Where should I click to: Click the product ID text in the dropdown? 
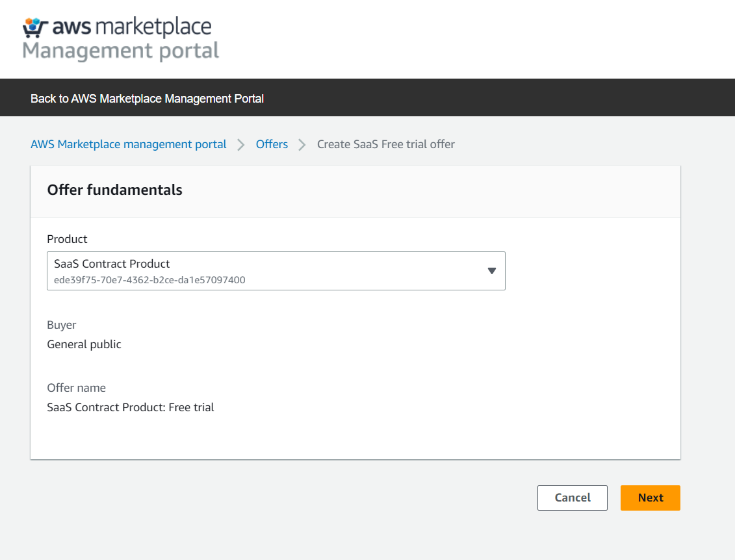[149, 280]
